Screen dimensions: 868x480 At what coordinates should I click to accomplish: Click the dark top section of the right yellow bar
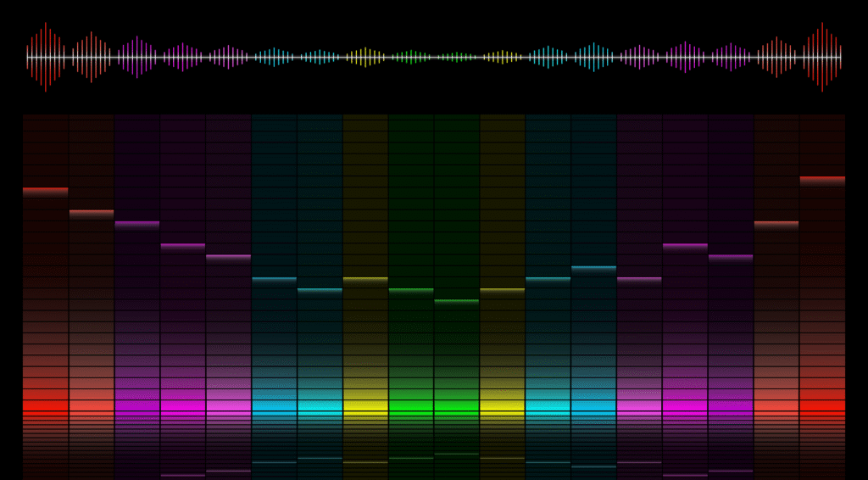pos(502,170)
